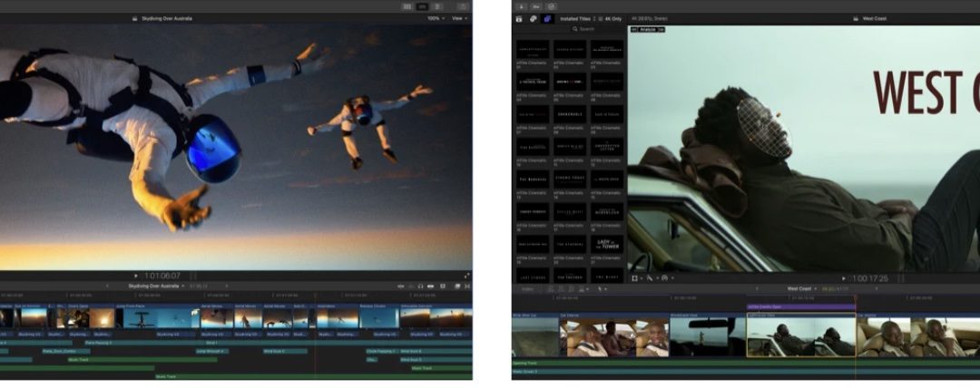Click the playhead in West Coast timeline
The width and height of the screenshot is (980, 388).
point(855,298)
